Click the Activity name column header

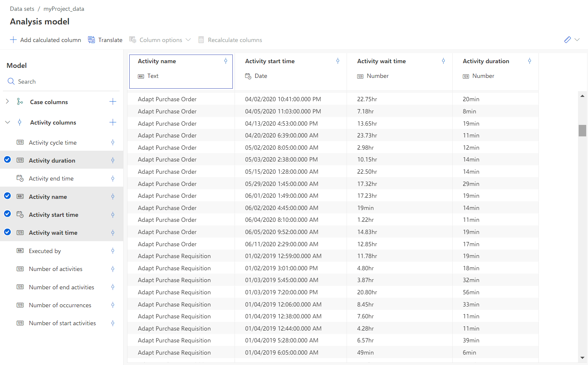click(181, 71)
